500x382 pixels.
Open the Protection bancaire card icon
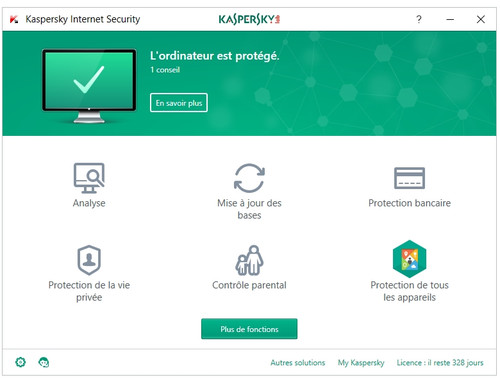(409, 178)
